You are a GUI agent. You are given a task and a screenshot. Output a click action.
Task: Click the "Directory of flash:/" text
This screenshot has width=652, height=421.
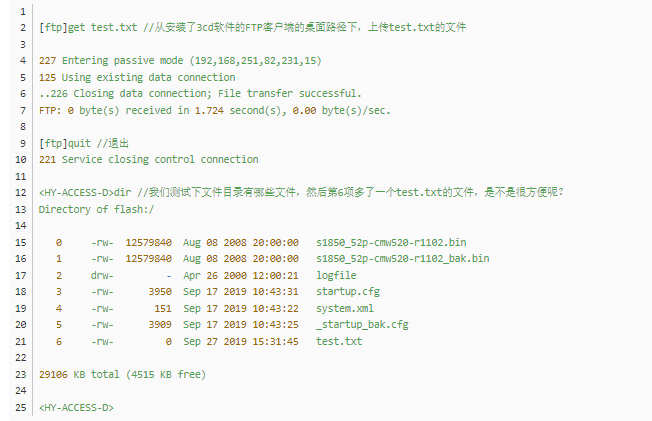click(96, 209)
